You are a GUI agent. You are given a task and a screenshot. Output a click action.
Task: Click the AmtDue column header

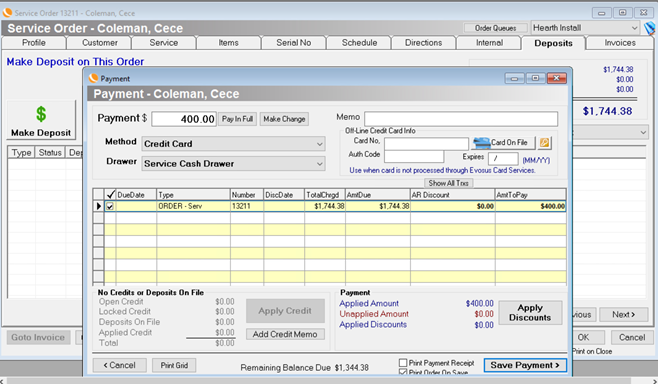tap(378, 195)
